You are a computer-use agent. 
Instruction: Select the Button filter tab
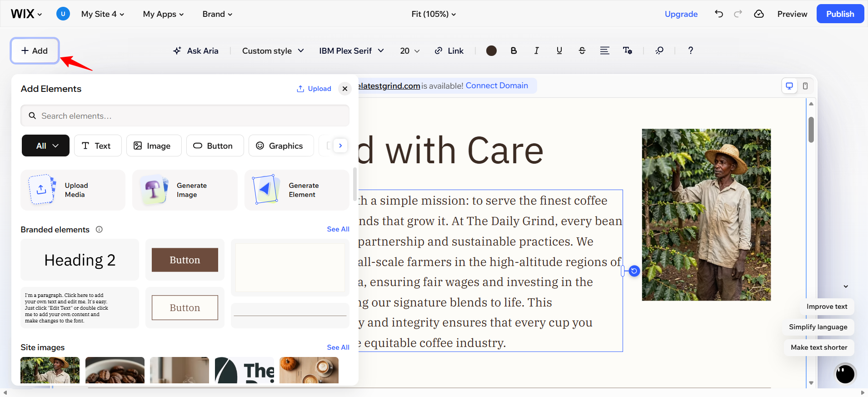pyautogui.click(x=215, y=146)
